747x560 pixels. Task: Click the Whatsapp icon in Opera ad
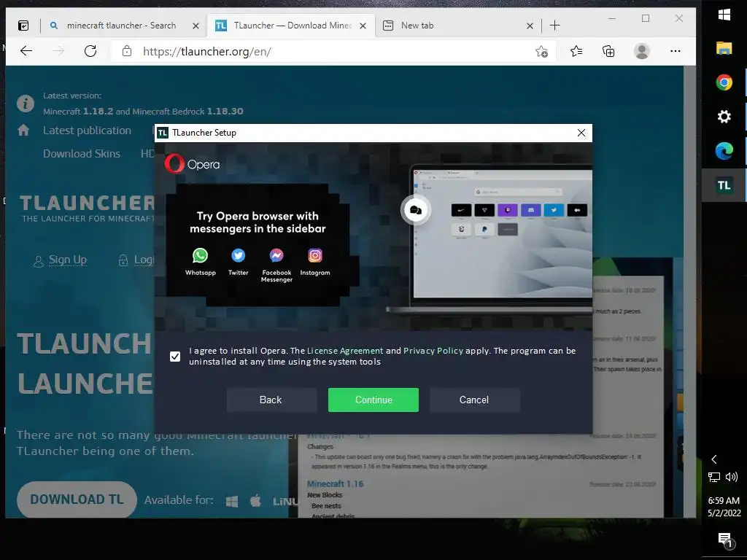[x=200, y=256]
